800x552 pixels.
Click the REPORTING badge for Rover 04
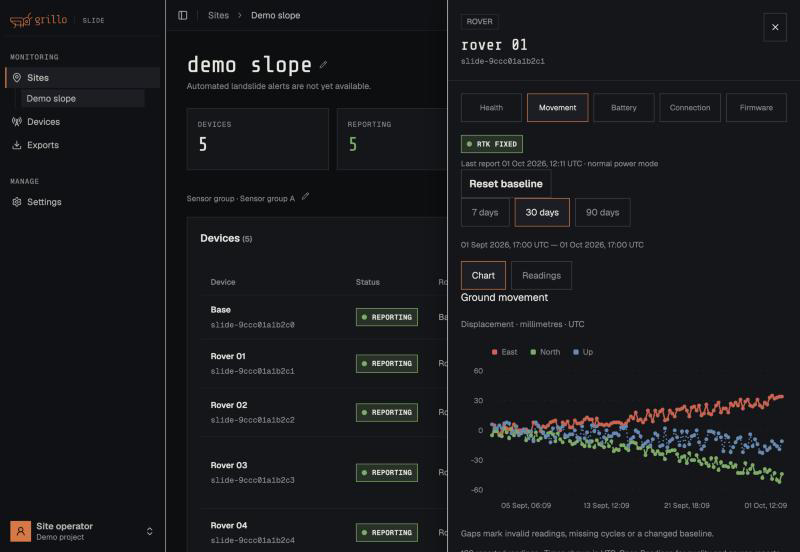coord(387,532)
